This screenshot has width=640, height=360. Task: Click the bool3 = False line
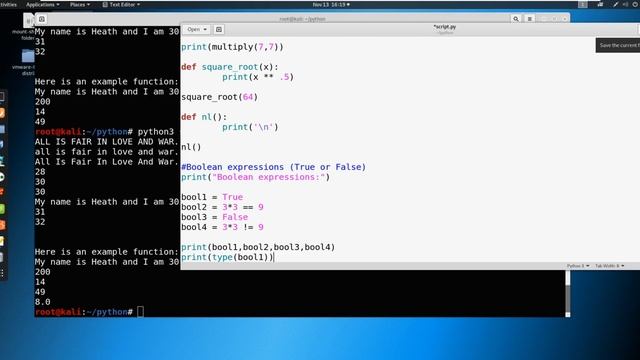(x=215, y=217)
